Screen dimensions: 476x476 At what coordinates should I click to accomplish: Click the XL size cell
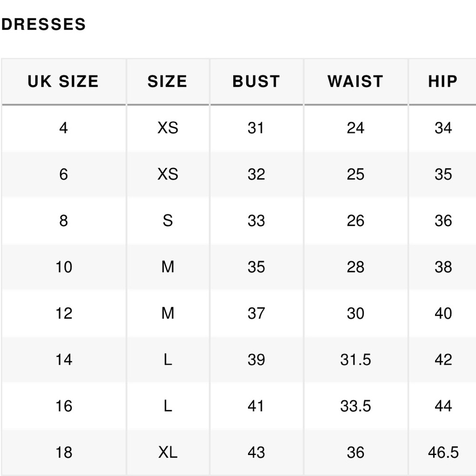pyautogui.click(x=168, y=452)
